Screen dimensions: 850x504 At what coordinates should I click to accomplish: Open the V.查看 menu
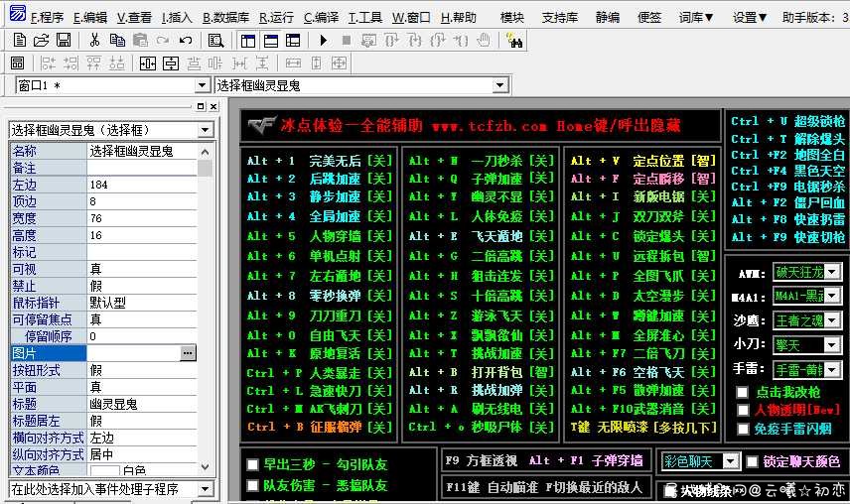point(134,17)
